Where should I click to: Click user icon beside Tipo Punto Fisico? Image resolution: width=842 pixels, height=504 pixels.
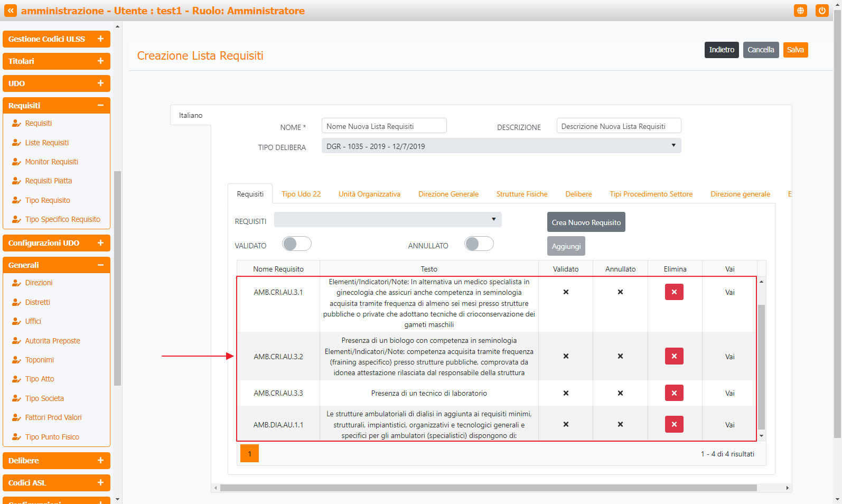[x=16, y=437]
